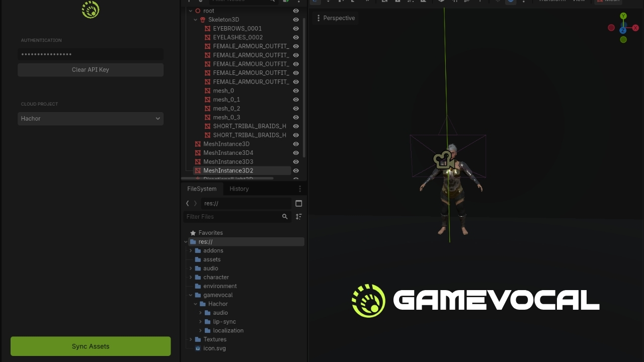Open the Cloud Project dropdown showing Hachor
This screenshot has height=362, width=644.
click(x=91, y=119)
